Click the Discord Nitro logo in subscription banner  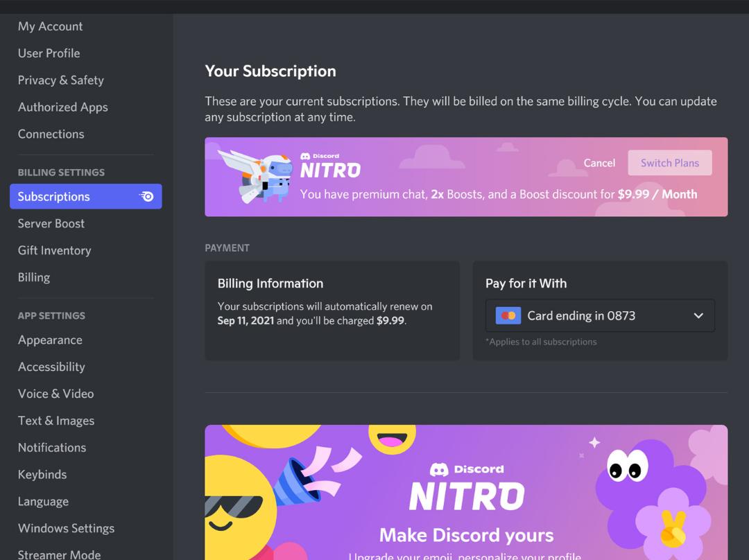point(330,166)
